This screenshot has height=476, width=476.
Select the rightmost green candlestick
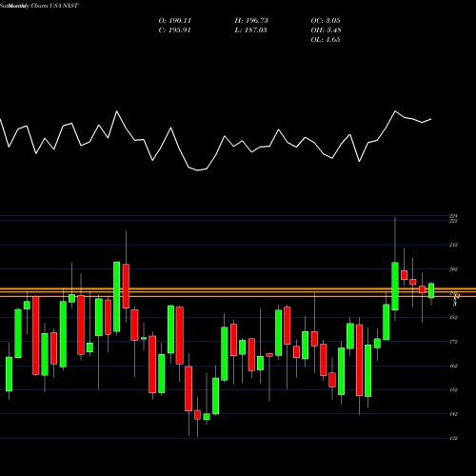431,290
